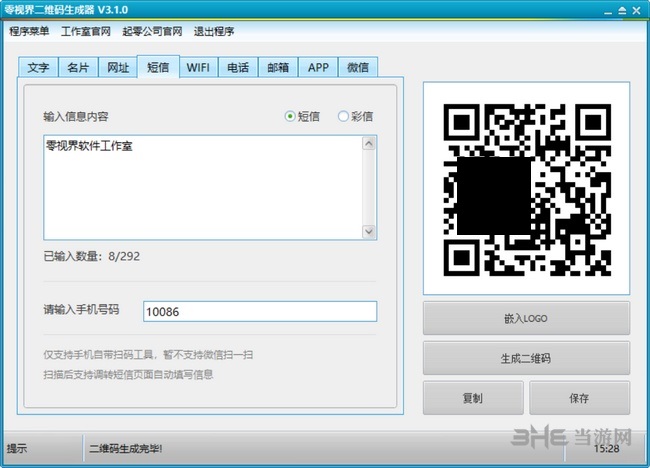Switch to the 文字 tab
The height and width of the screenshot is (468, 650).
tap(38, 67)
